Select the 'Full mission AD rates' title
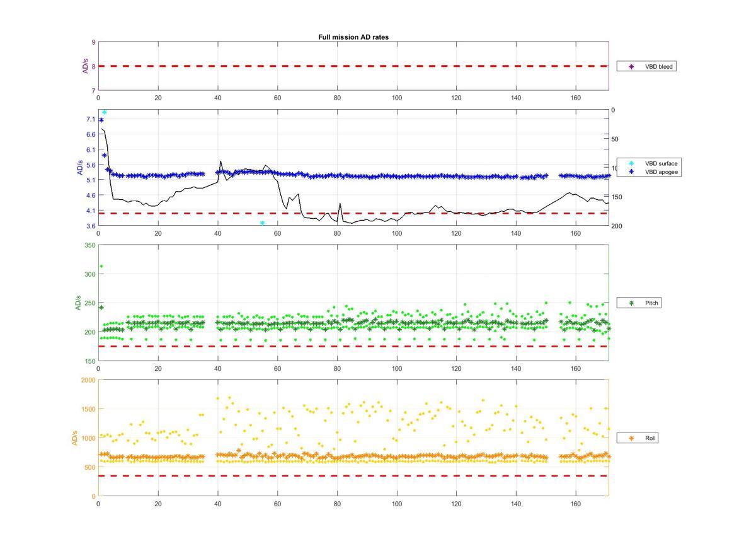Image resolution: width=756 pixels, height=558 pixels. click(x=353, y=37)
